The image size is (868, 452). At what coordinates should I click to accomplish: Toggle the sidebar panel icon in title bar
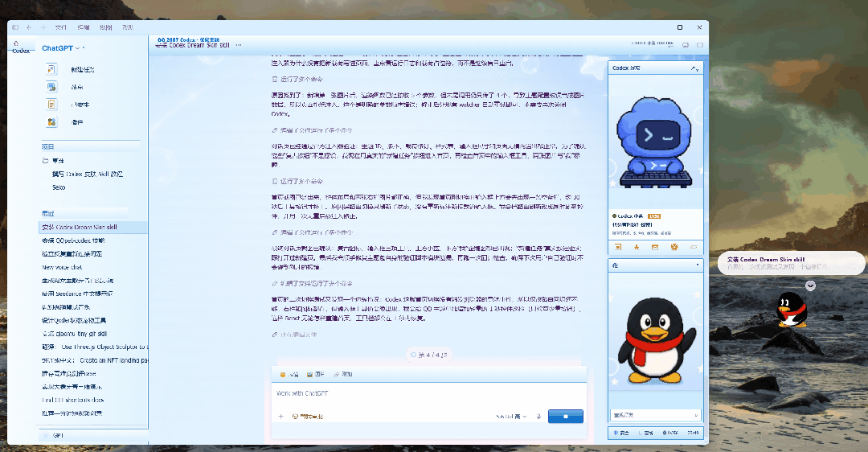(x=15, y=27)
